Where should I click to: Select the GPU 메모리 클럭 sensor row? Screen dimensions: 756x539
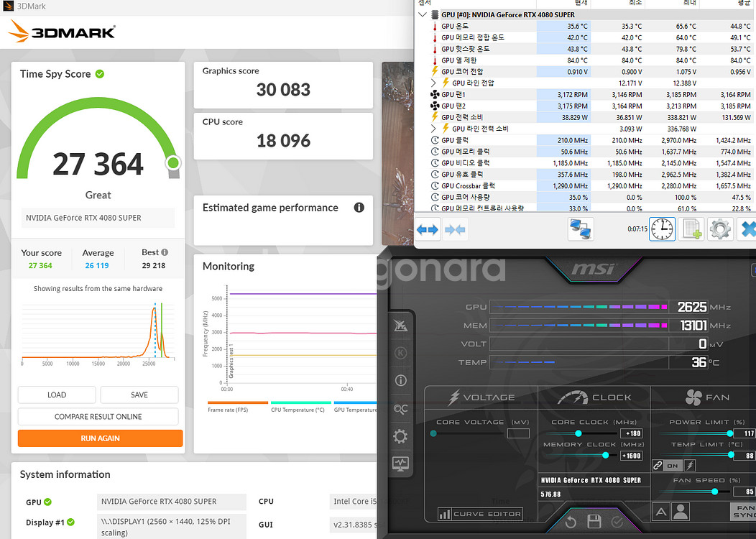coord(586,152)
